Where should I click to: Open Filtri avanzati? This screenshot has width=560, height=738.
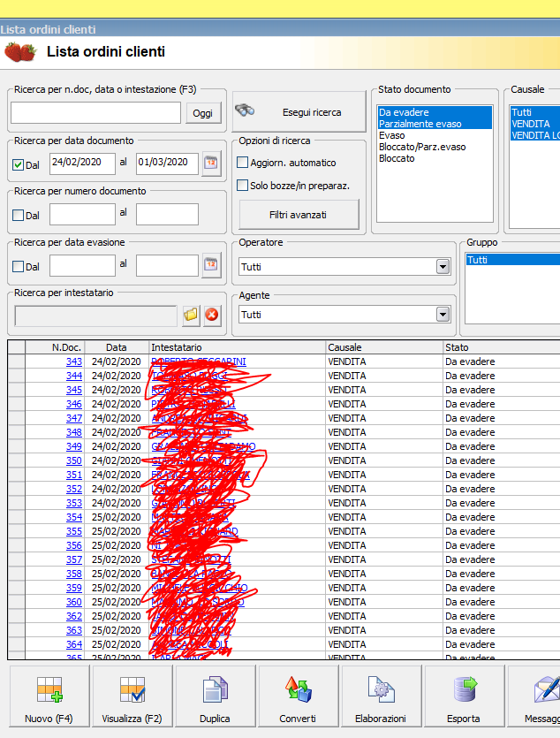pyautogui.click(x=298, y=215)
